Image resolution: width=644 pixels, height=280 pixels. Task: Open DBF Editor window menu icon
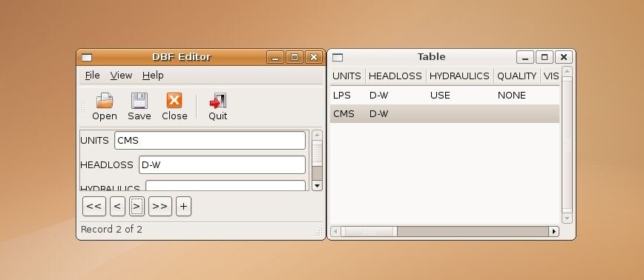tap(87, 57)
